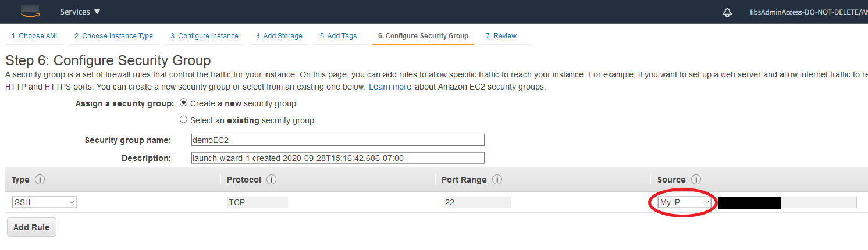This screenshot has height=250, width=868.
Task: Open the My IP source dropdown
Action: [685, 202]
